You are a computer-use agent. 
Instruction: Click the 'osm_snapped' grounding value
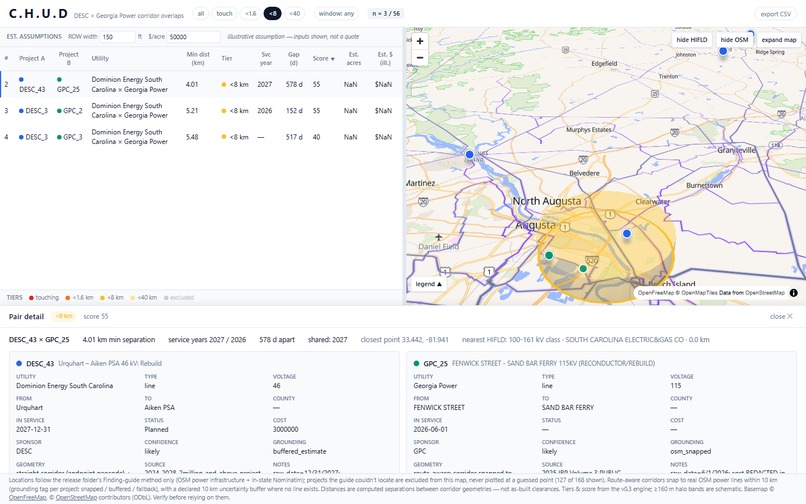click(x=690, y=452)
